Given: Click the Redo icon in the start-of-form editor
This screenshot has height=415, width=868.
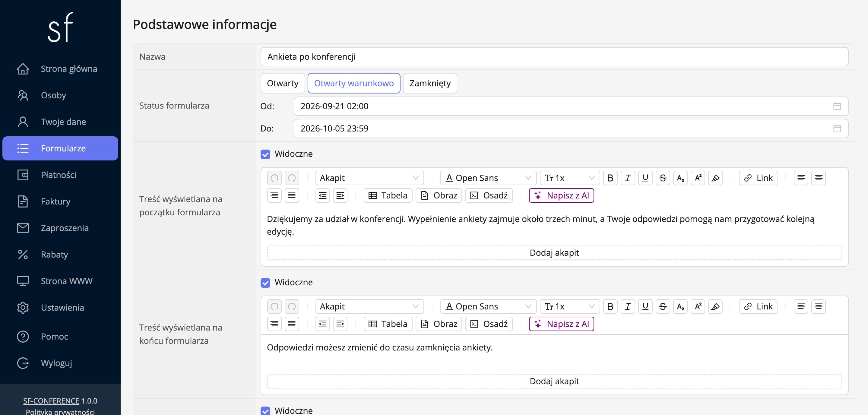Looking at the screenshot, I should point(292,178).
